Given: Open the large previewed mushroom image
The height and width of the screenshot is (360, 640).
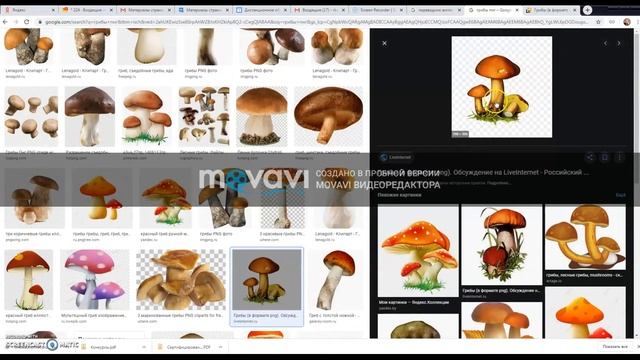Looking at the screenshot, I should tap(502, 87).
